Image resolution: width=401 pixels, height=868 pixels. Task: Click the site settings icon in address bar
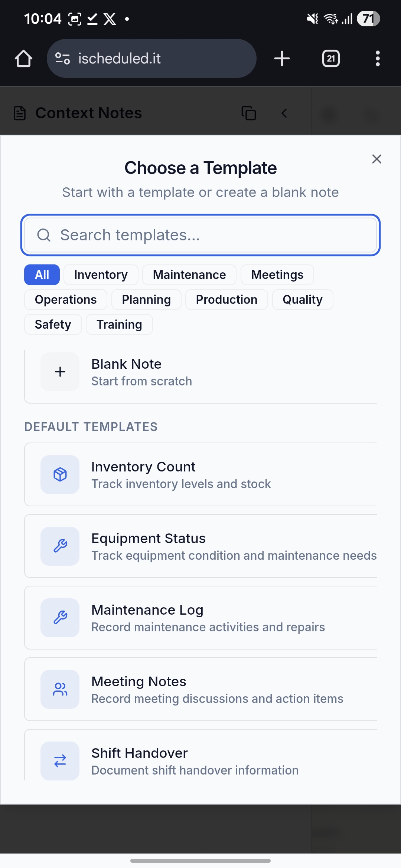coord(62,59)
